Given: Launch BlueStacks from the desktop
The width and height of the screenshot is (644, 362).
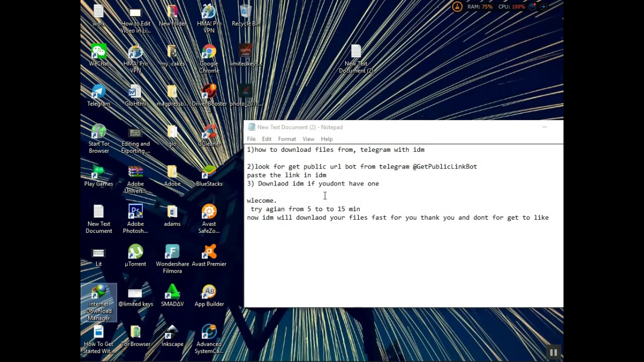Looking at the screenshot, I should click(209, 175).
